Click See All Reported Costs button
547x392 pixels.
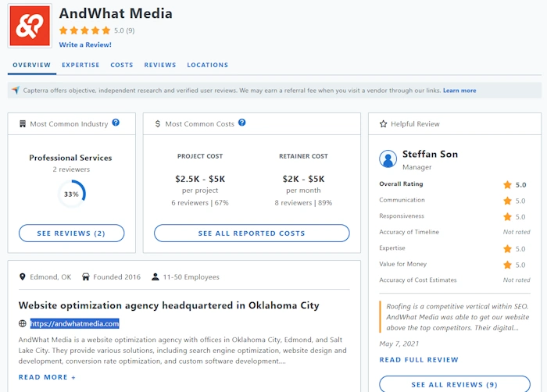pos(252,233)
